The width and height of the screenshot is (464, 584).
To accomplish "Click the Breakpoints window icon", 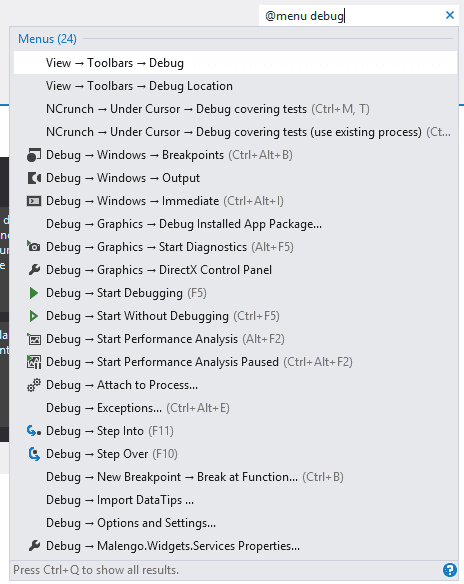I will pyautogui.click(x=34, y=155).
